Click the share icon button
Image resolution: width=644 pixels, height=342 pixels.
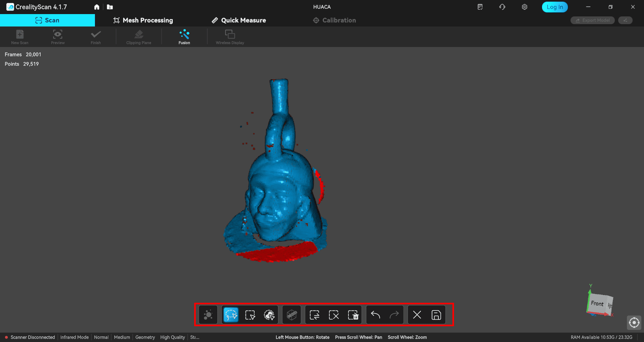tap(625, 20)
